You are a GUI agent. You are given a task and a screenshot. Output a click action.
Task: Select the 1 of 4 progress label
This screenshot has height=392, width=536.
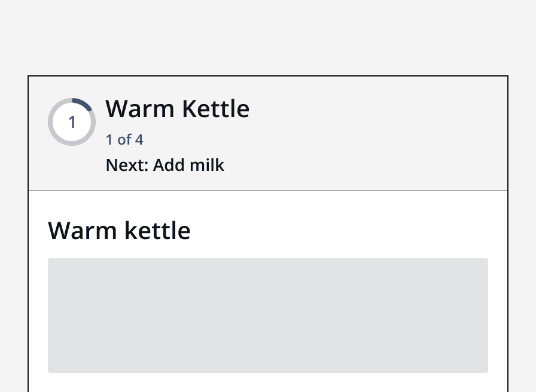click(124, 139)
